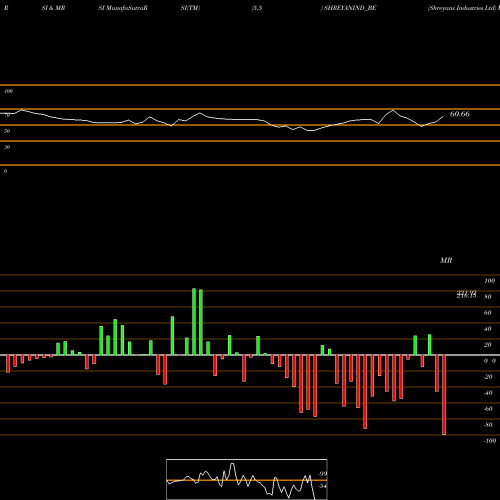The height and width of the screenshot is (500, 500).
Task: Click the overlapping price values beside 80 label
Action: [467, 294]
